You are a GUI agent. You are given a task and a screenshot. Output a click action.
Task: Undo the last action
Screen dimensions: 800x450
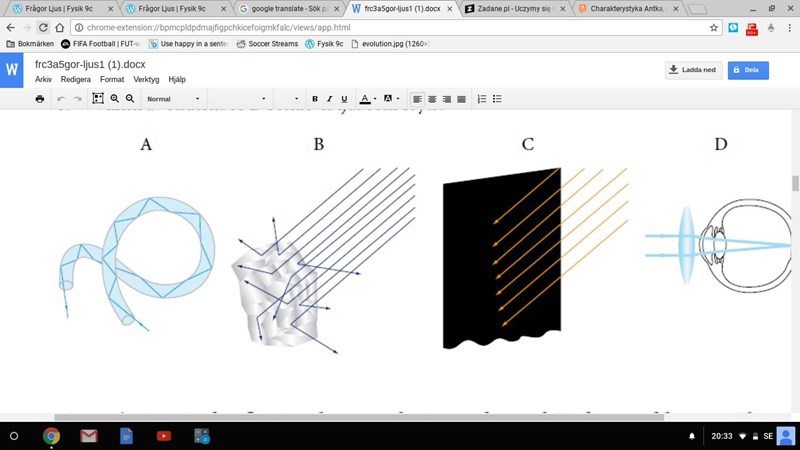(61, 99)
